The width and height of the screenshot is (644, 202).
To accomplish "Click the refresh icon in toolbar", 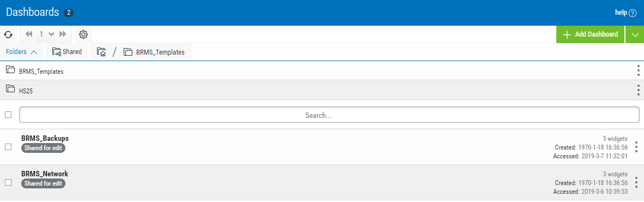I will 8,34.
